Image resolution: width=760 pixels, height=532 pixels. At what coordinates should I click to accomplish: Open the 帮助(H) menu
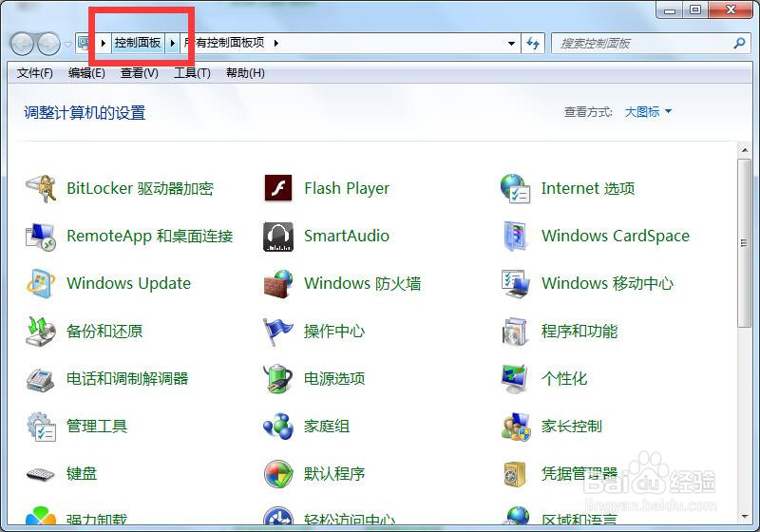point(245,73)
